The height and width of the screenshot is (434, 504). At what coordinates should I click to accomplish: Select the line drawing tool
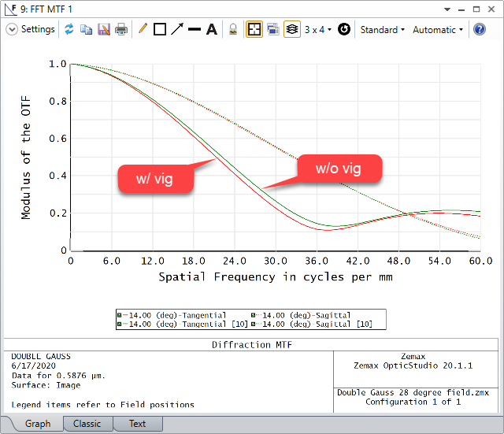(195, 30)
